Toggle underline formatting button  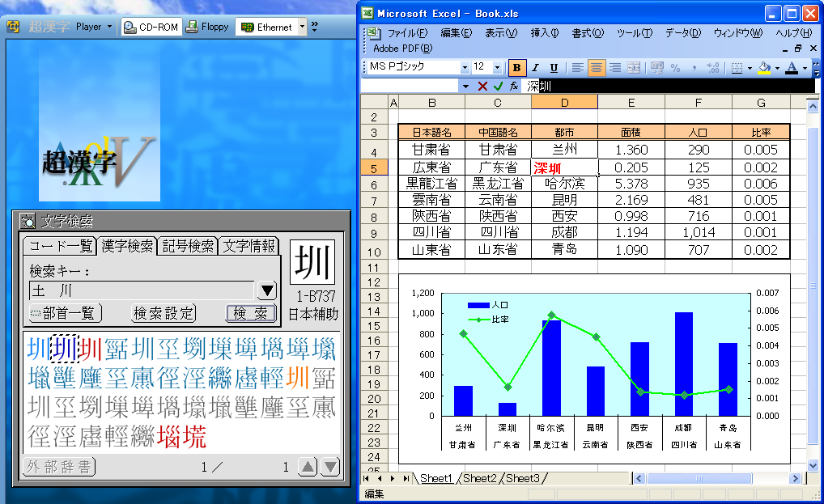pyautogui.click(x=554, y=68)
